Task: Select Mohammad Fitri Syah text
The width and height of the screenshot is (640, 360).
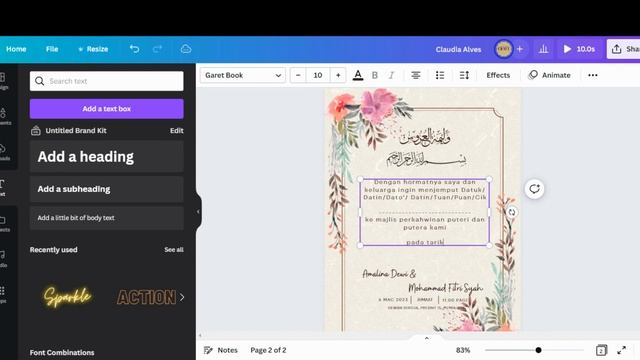Action: [445, 288]
